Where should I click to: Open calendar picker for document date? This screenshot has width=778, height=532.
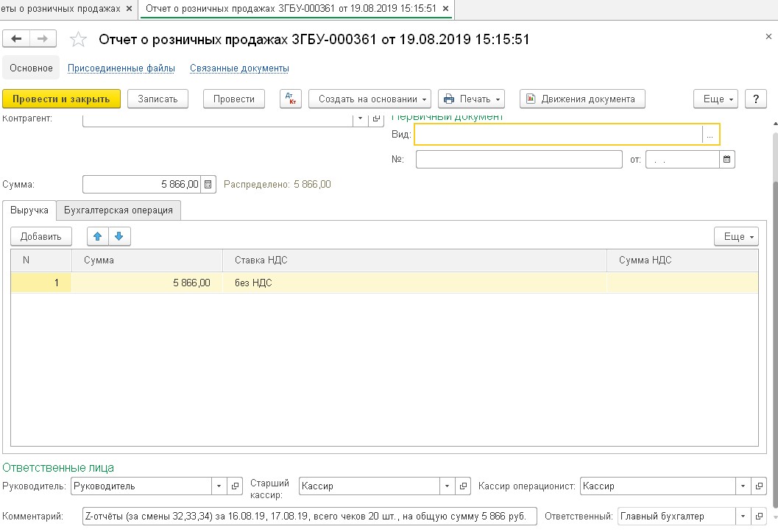coord(726,159)
